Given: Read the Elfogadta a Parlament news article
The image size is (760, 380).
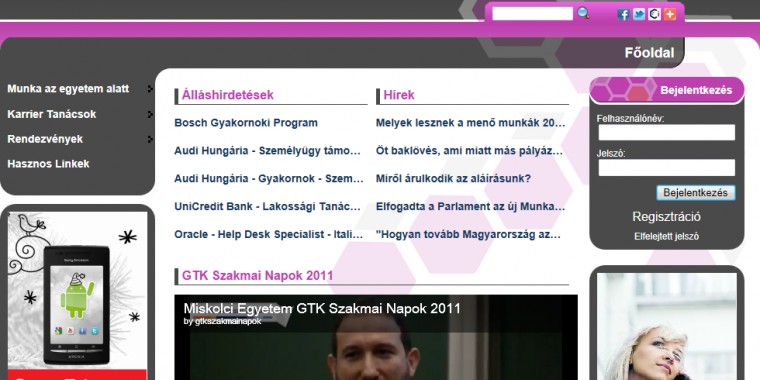Looking at the screenshot, I should 471,206.
